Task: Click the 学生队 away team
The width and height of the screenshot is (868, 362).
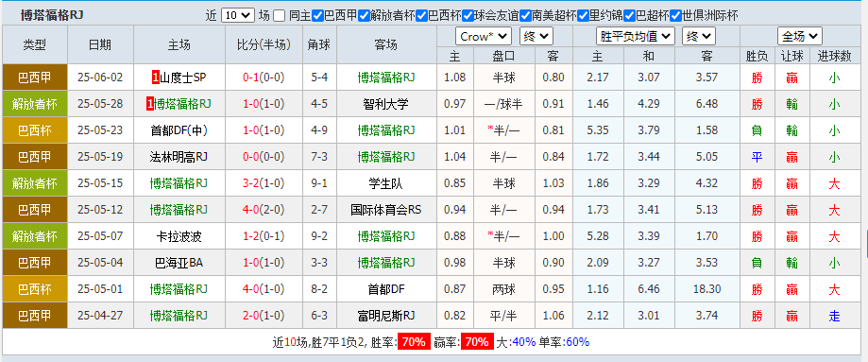Action: tap(386, 184)
